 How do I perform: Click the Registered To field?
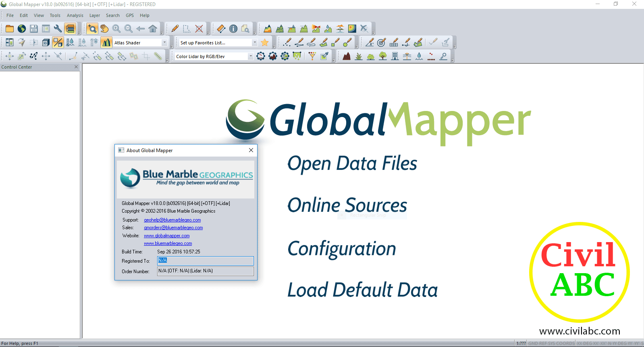(206, 261)
